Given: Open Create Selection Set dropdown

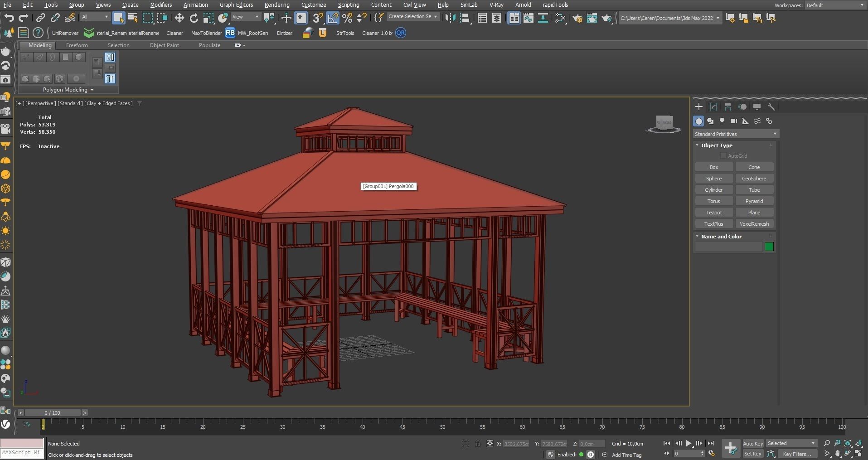Looking at the screenshot, I should coord(413,17).
